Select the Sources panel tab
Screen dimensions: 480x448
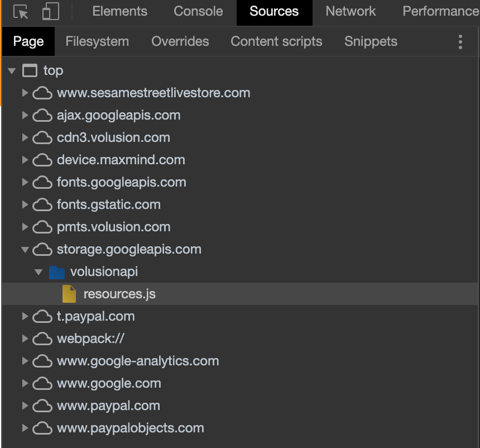click(x=274, y=11)
